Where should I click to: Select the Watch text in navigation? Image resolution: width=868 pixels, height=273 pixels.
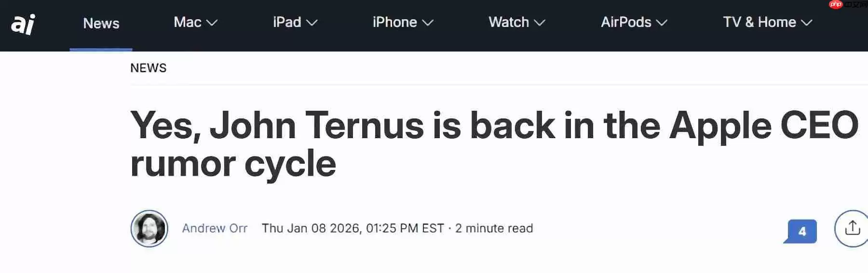[x=509, y=22]
